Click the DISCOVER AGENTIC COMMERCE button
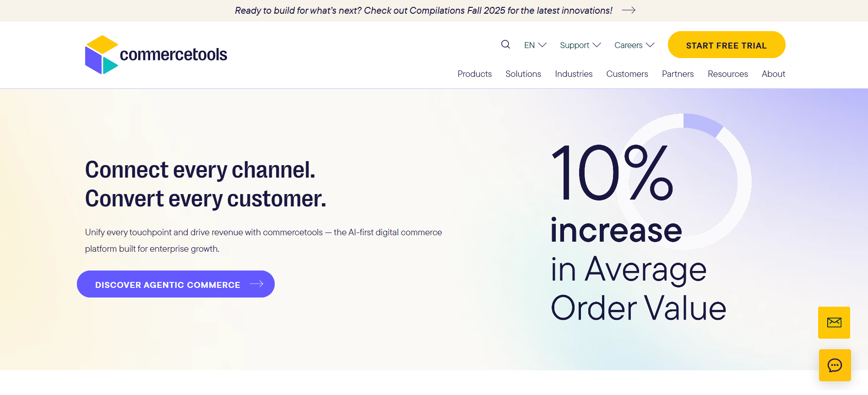868x395 pixels. 176,284
